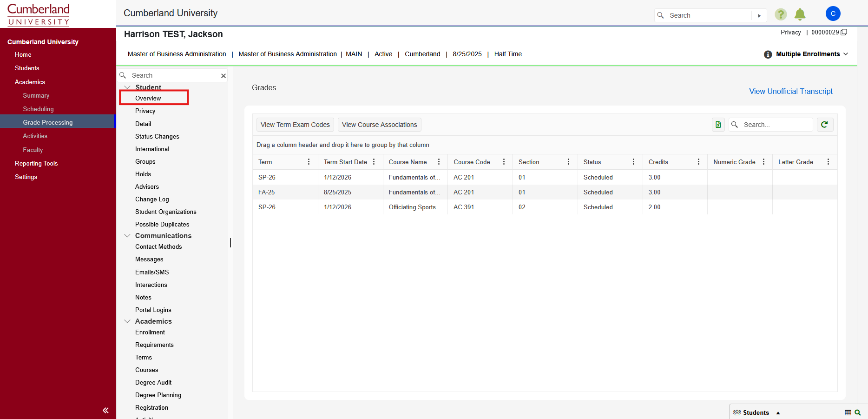
Task: Copy the student ID 00000029
Action: [844, 32]
